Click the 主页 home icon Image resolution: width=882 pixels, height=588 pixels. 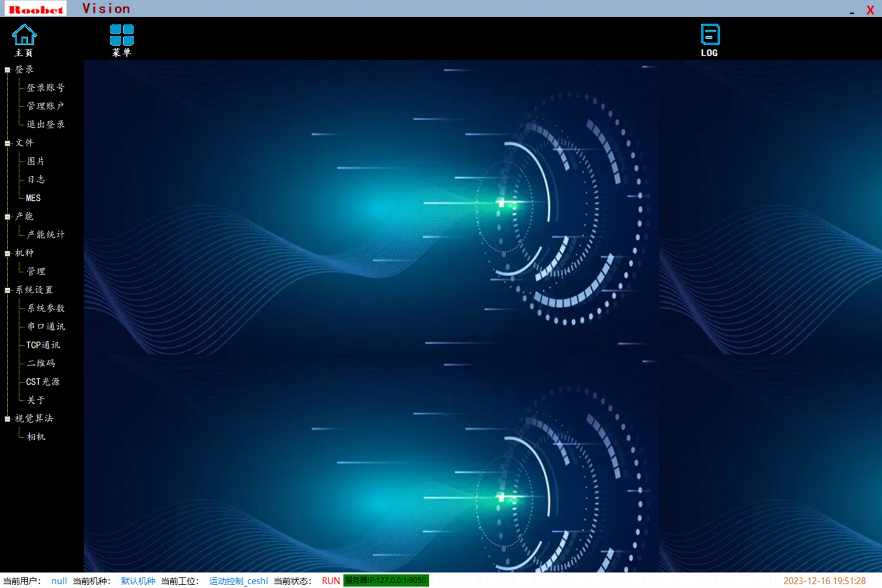24,35
